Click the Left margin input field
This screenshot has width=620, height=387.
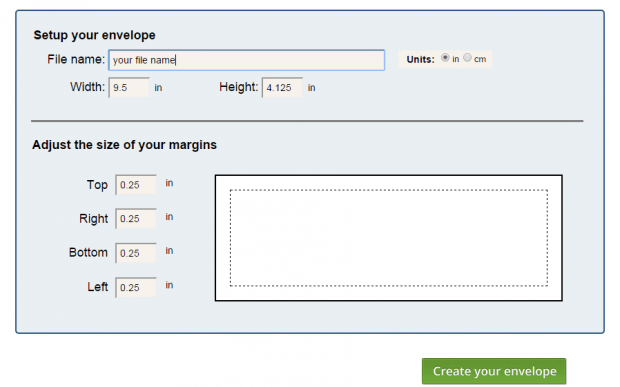coord(136,287)
